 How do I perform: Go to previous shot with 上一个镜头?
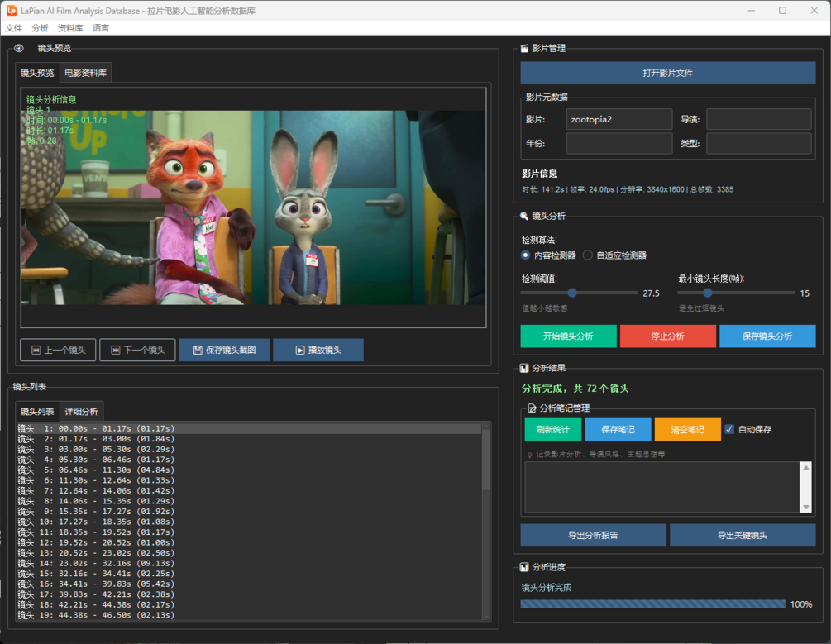tap(58, 350)
